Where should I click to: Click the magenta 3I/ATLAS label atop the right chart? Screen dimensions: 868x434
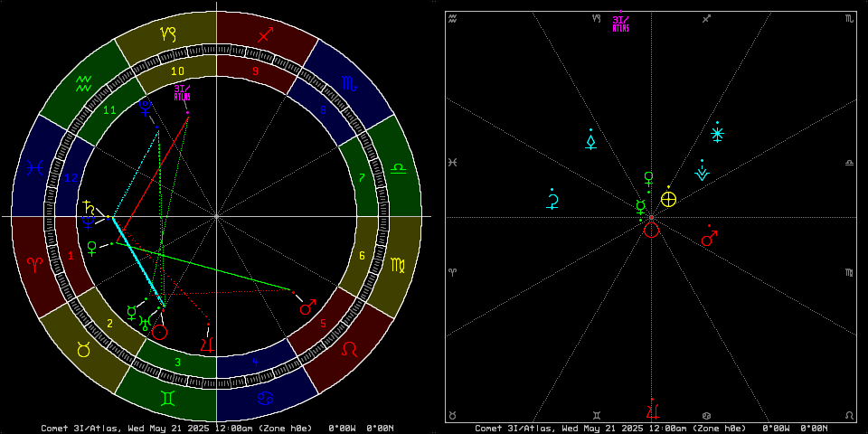tap(621, 23)
